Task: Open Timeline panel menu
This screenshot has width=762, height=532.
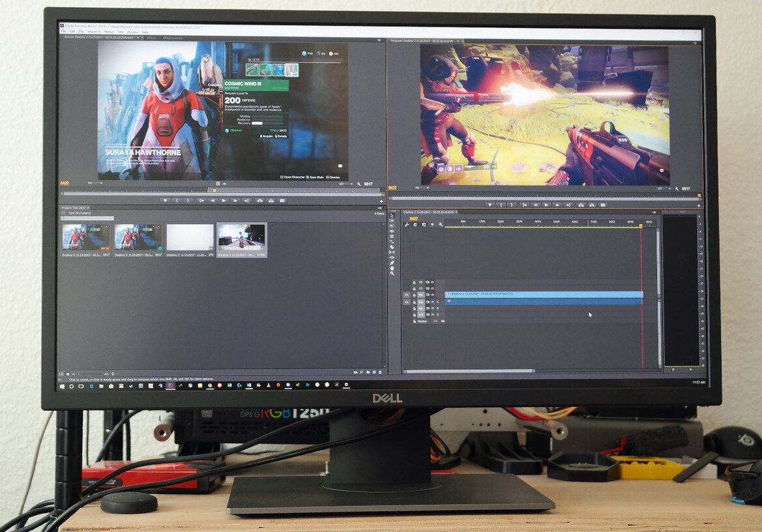Action: (x=654, y=213)
